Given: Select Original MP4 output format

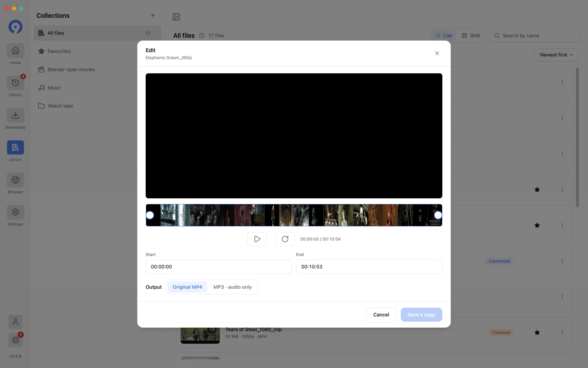Looking at the screenshot, I should coord(187,287).
